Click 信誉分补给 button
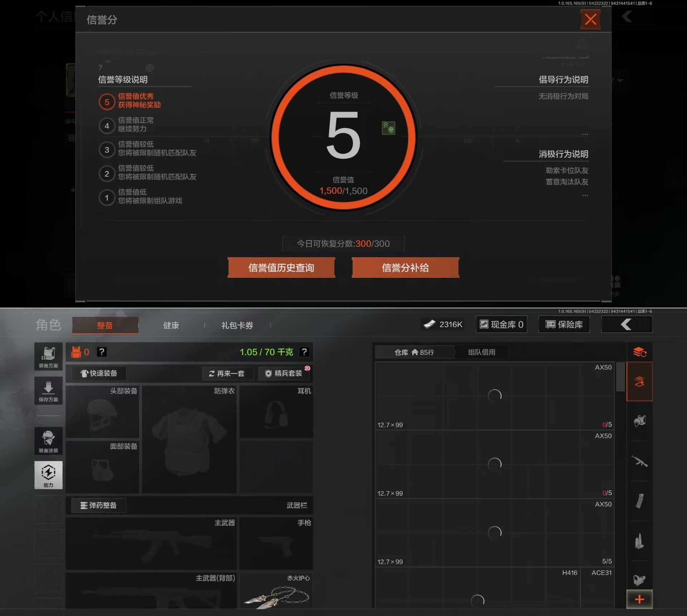 (x=405, y=268)
